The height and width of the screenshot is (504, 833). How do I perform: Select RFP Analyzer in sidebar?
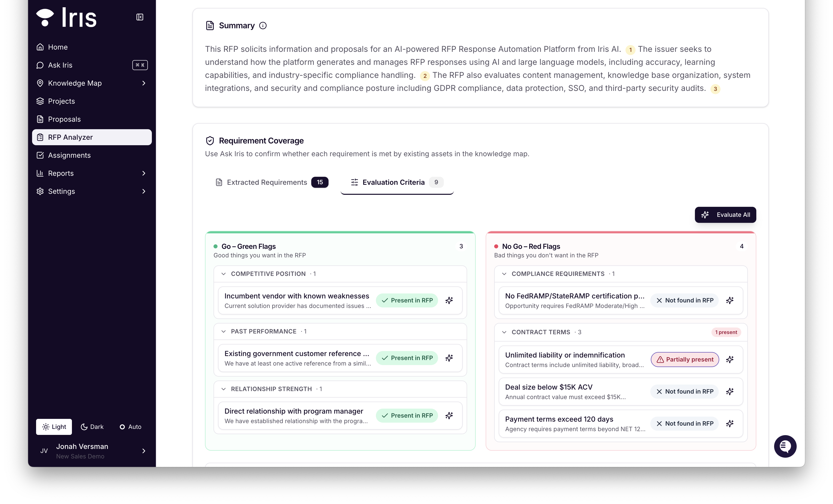click(92, 137)
